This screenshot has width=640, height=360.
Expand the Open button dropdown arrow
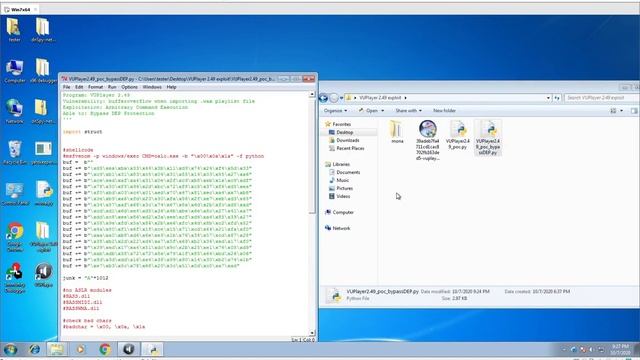point(382,111)
